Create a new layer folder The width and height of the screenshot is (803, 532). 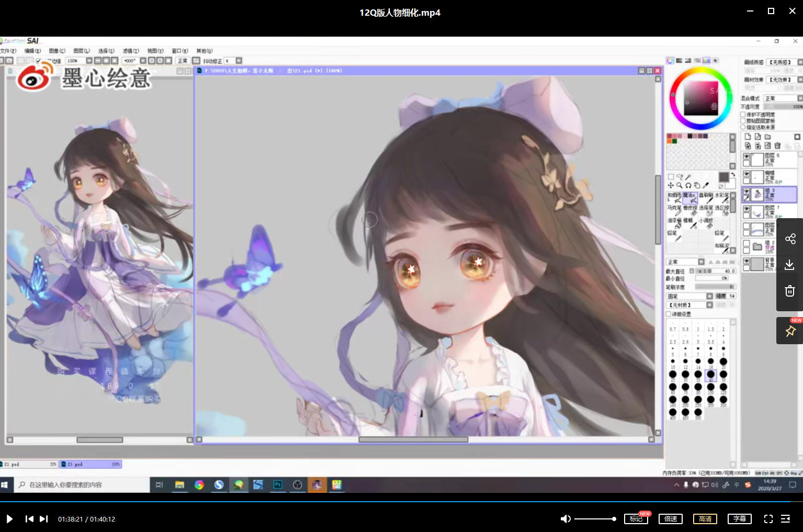pos(767,137)
